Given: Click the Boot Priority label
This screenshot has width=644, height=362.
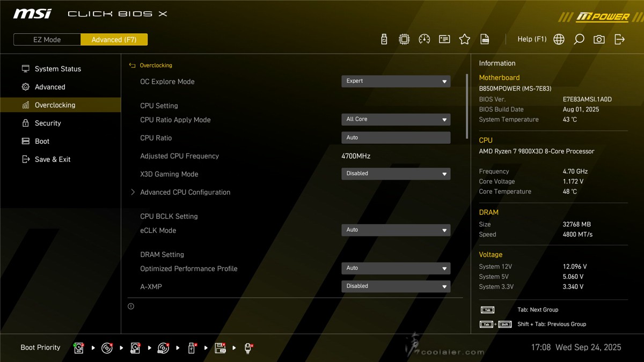Looking at the screenshot, I should point(40,348).
